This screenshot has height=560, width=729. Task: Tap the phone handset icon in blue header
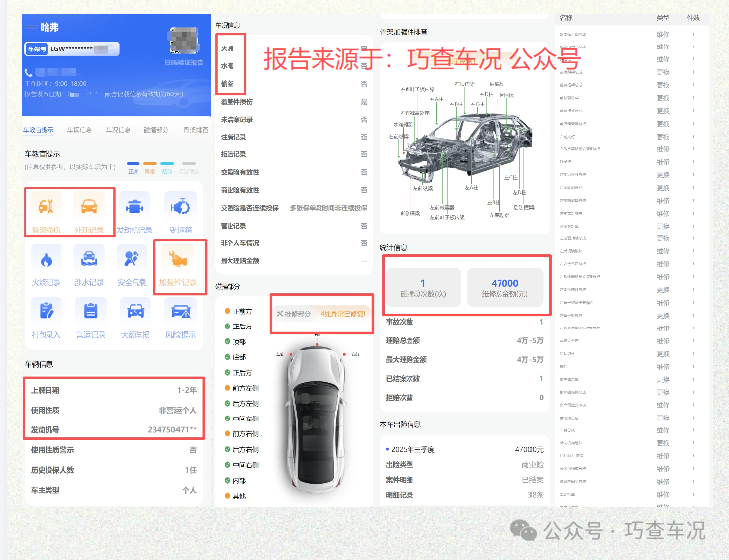[29, 72]
